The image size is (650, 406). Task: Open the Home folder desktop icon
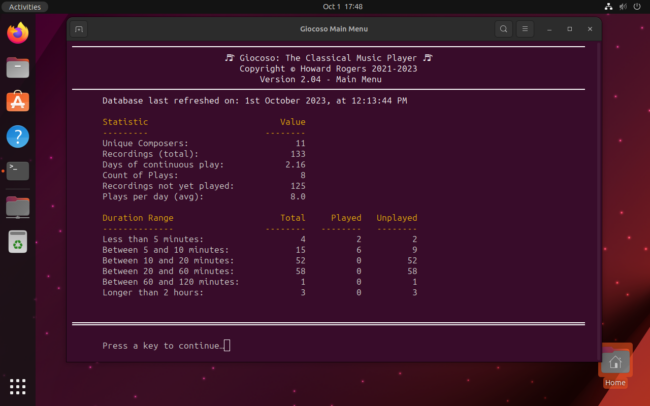pos(615,365)
